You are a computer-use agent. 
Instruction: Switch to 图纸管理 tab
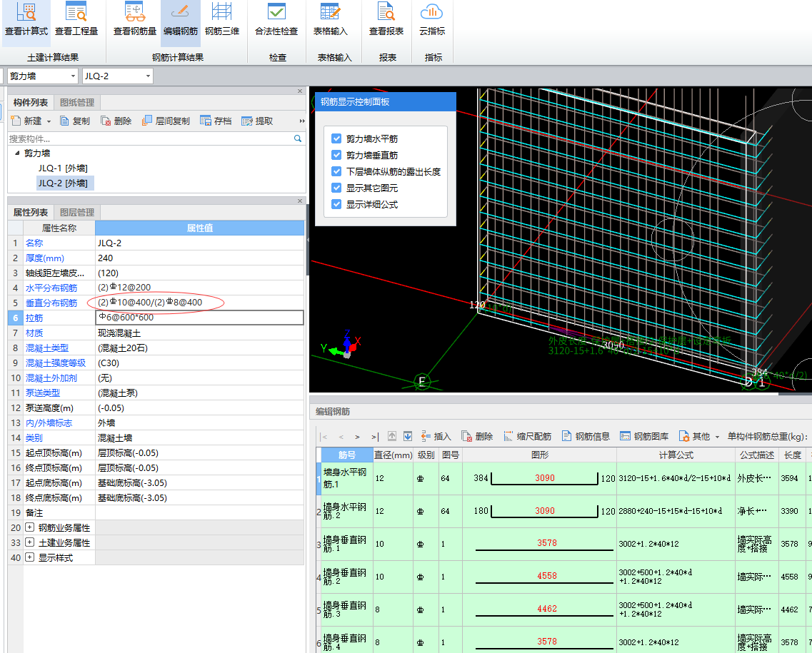(77, 103)
